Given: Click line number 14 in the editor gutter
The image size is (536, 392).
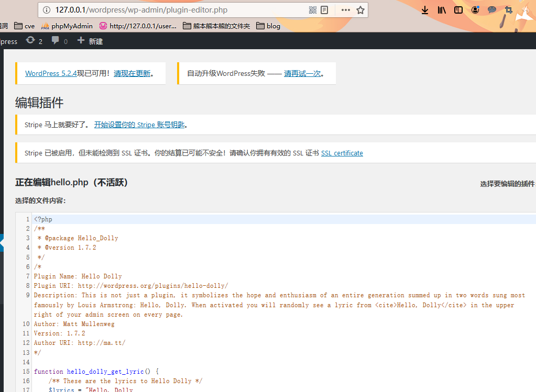Looking at the screenshot, I should click(26, 362).
